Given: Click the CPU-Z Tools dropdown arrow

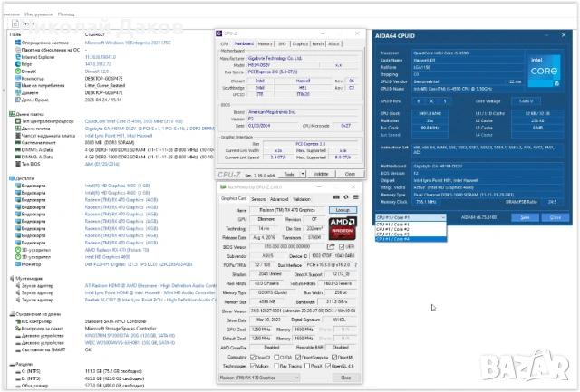Looking at the screenshot, I should [x=303, y=174].
